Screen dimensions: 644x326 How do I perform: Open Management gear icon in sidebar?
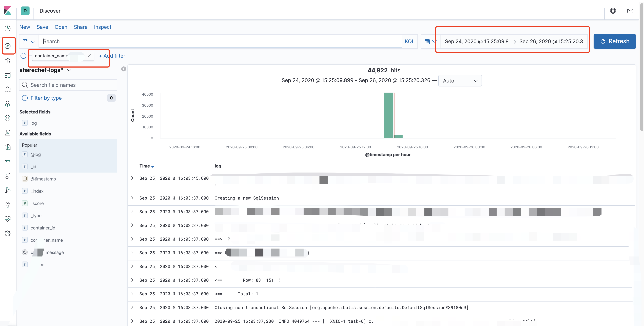(x=8, y=233)
